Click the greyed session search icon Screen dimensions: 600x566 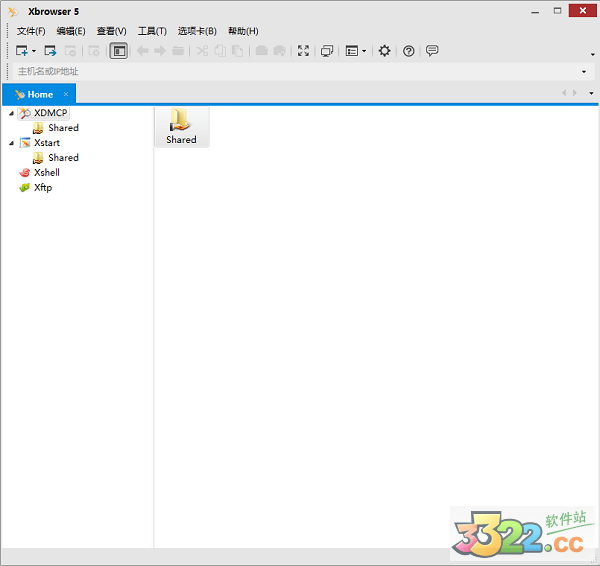coord(70,51)
